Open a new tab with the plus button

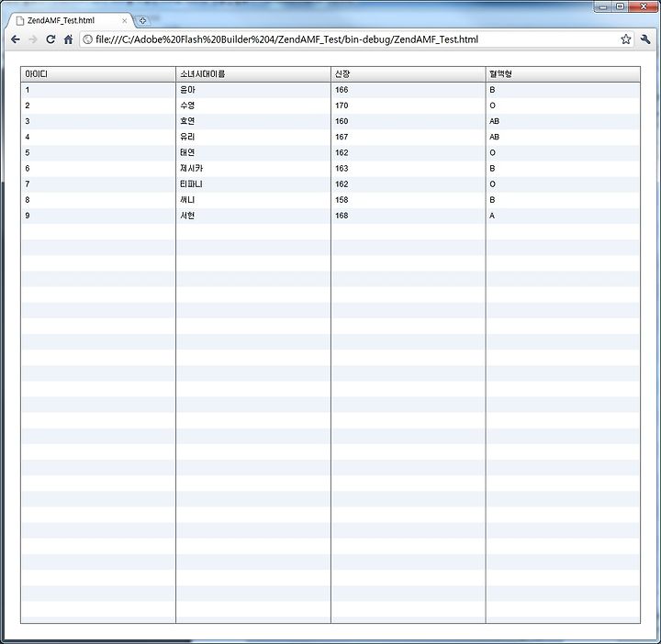point(142,20)
